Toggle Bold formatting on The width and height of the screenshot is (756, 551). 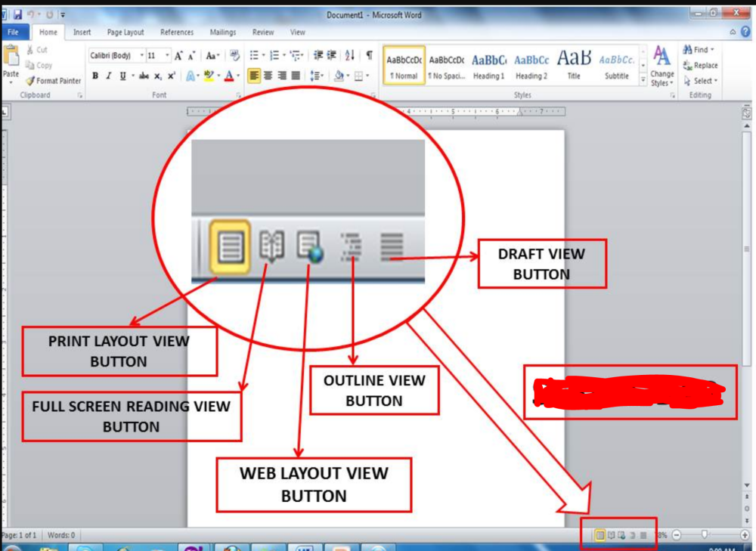(95, 76)
